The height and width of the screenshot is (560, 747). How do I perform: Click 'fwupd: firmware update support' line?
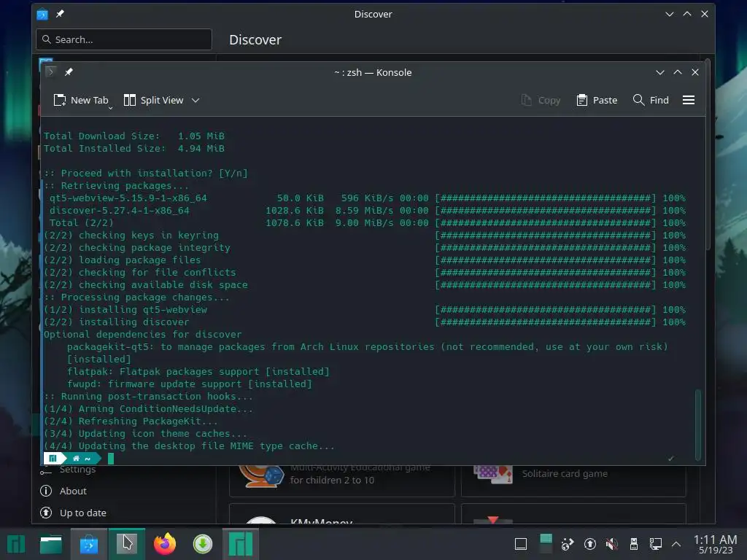pyautogui.click(x=190, y=384)
